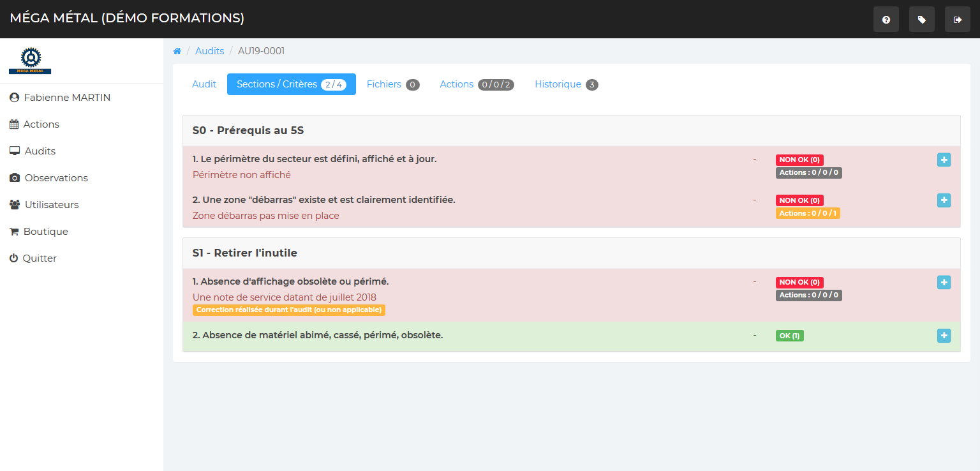Open Observations from the sidebar
Viewport: 980px width, 471px height.
56,178
